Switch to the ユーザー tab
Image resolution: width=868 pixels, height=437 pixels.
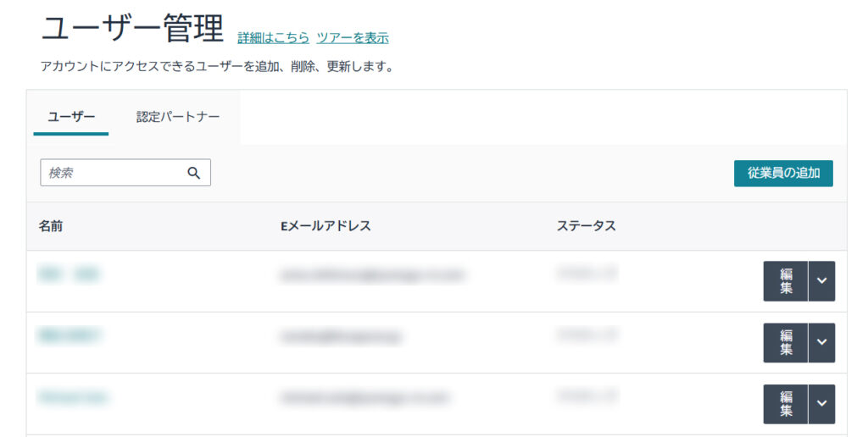tap(71, 117)
